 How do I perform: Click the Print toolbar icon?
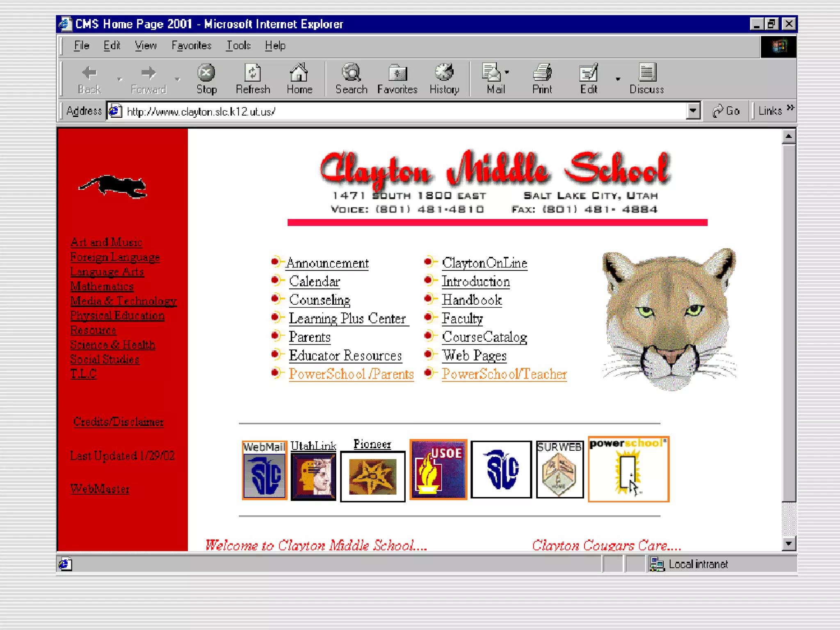[x=542, y=73]
